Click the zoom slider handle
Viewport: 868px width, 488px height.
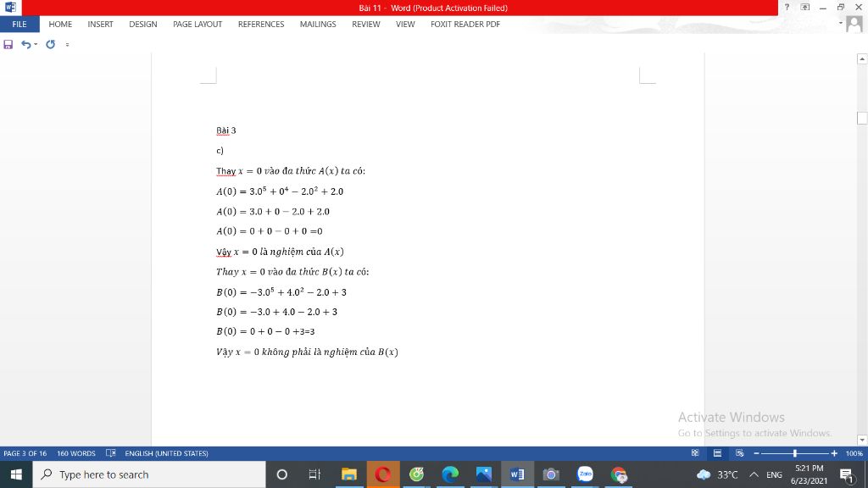[795, 453]
